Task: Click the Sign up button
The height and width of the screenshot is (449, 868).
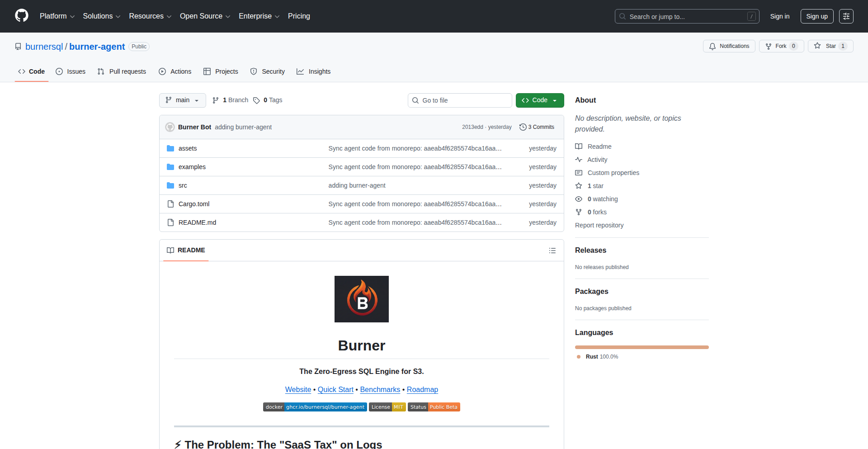Action: 816,16
